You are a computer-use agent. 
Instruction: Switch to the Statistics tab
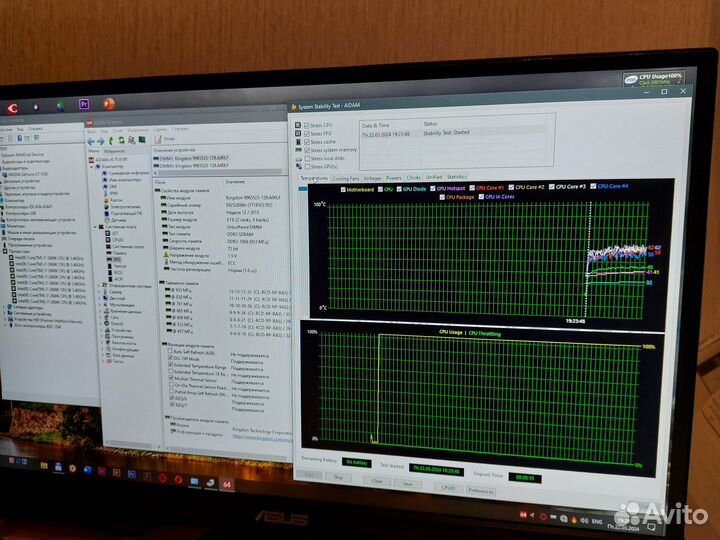coord(456,176)
